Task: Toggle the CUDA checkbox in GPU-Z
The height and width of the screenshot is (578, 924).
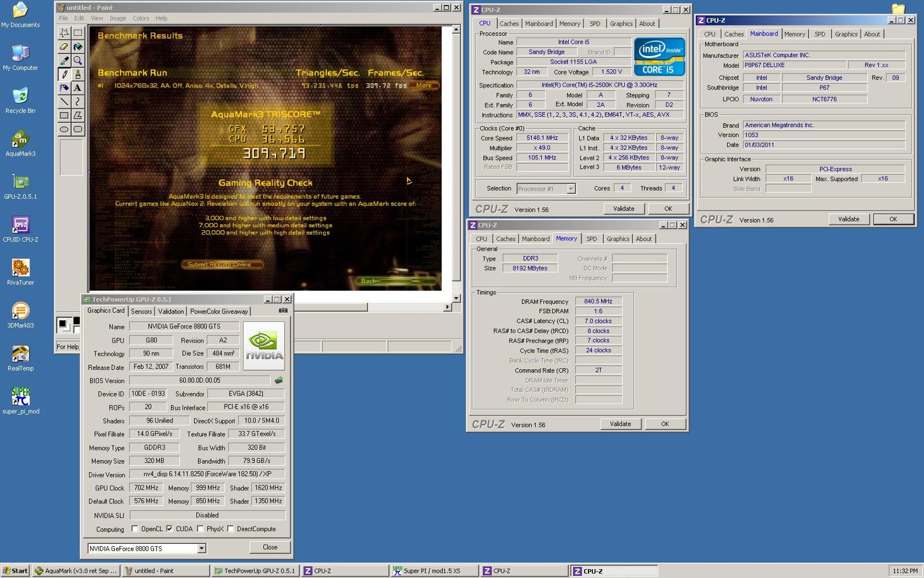Action: coord(169,528)
